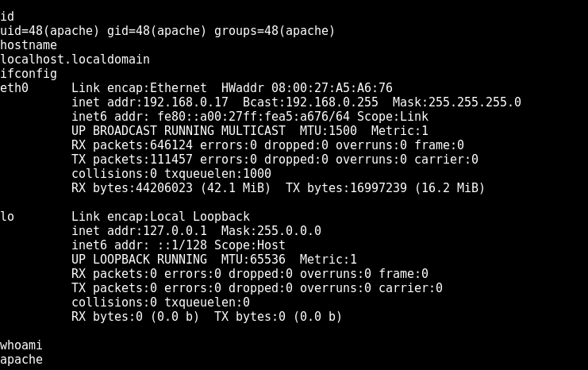Click the "whoami" command line

tap(21, 345)
